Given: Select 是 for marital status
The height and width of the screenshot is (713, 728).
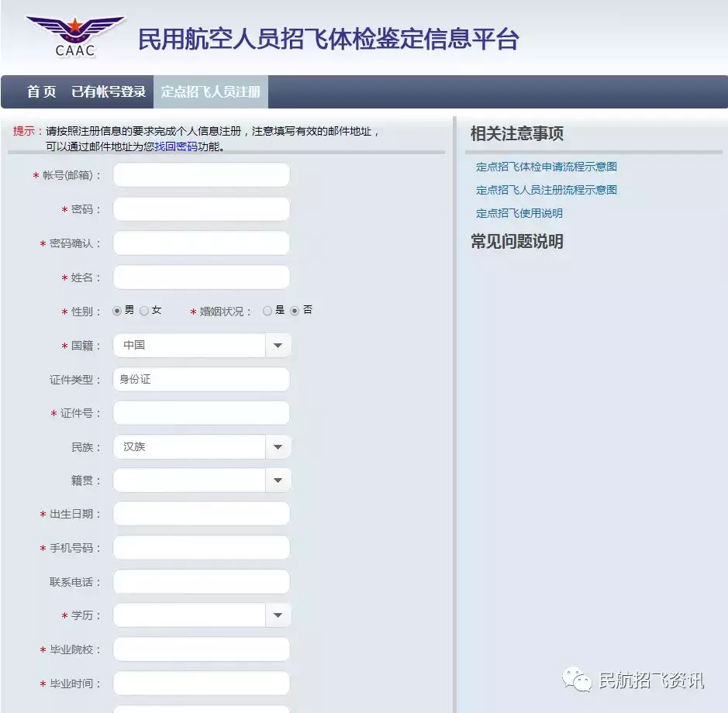Looking at the screenshot, I should [266, 309].
